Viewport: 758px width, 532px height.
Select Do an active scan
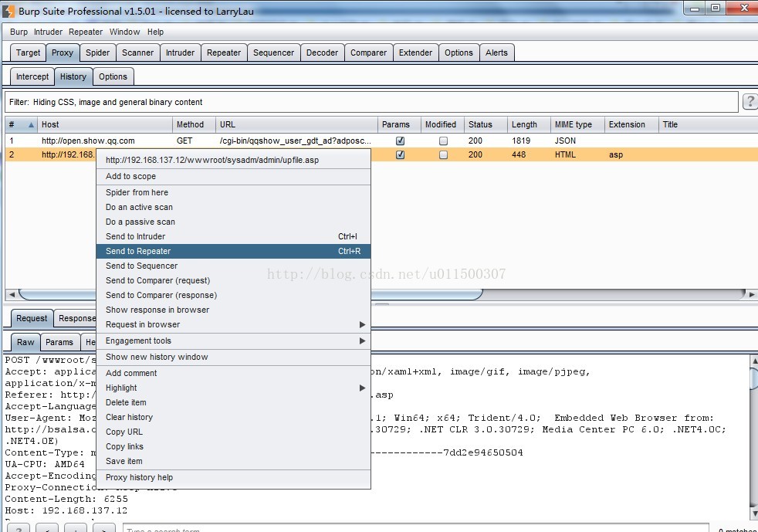pos(233,207)
